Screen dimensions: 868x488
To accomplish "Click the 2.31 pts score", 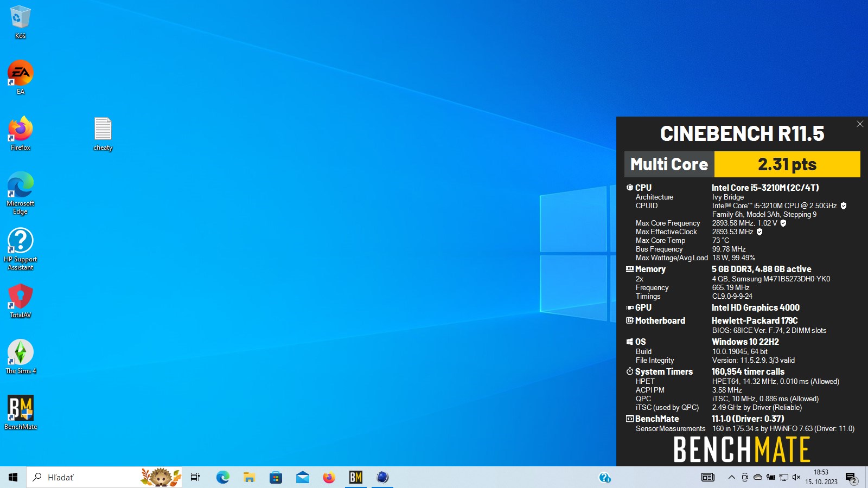I will click(x=787, y=164).
